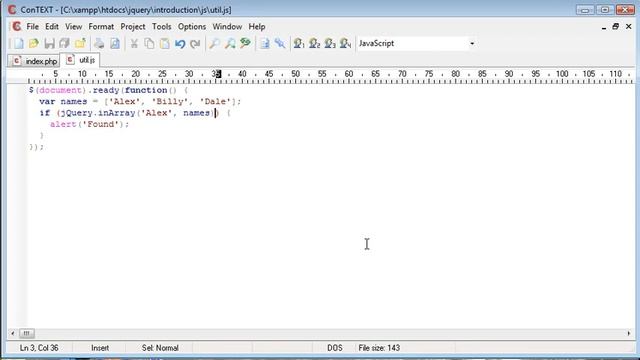Run user command 3 icon
The image size is (640, 360).
[330, 43]
